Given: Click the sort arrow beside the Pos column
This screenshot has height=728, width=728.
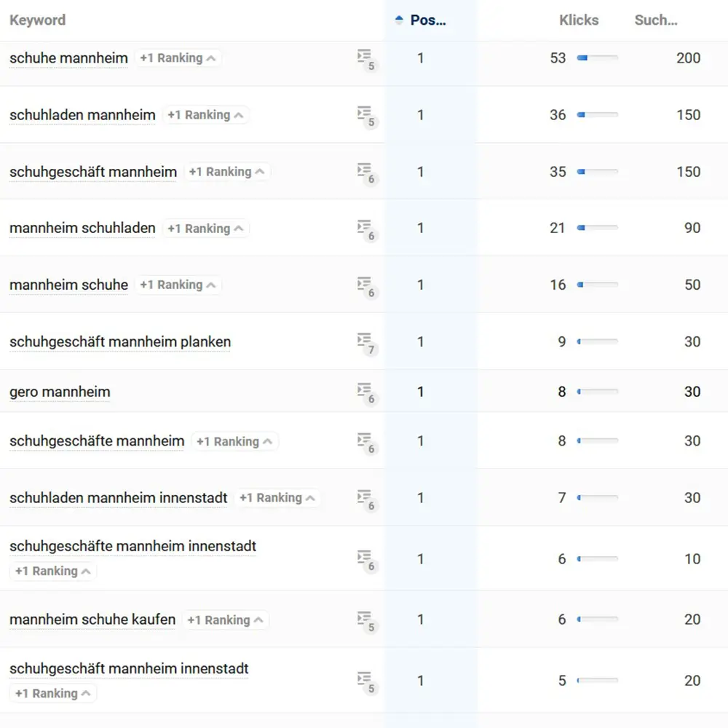Looking at the screenshot, I should click(x=397, y=20).
